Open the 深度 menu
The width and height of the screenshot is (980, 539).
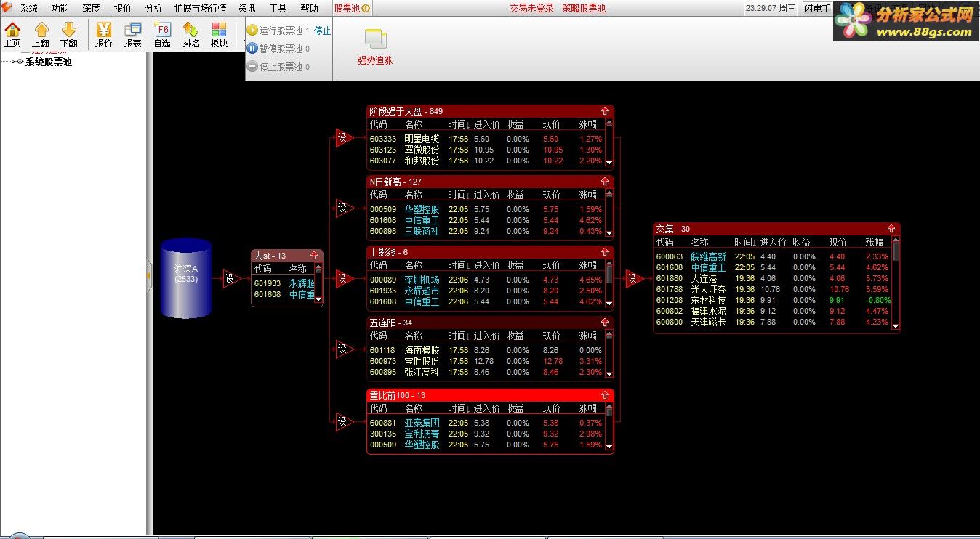pyautogui.click(x=91, y=9)
